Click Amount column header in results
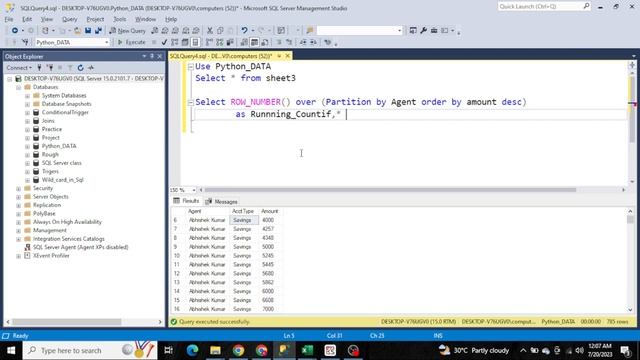 [269, 211]
